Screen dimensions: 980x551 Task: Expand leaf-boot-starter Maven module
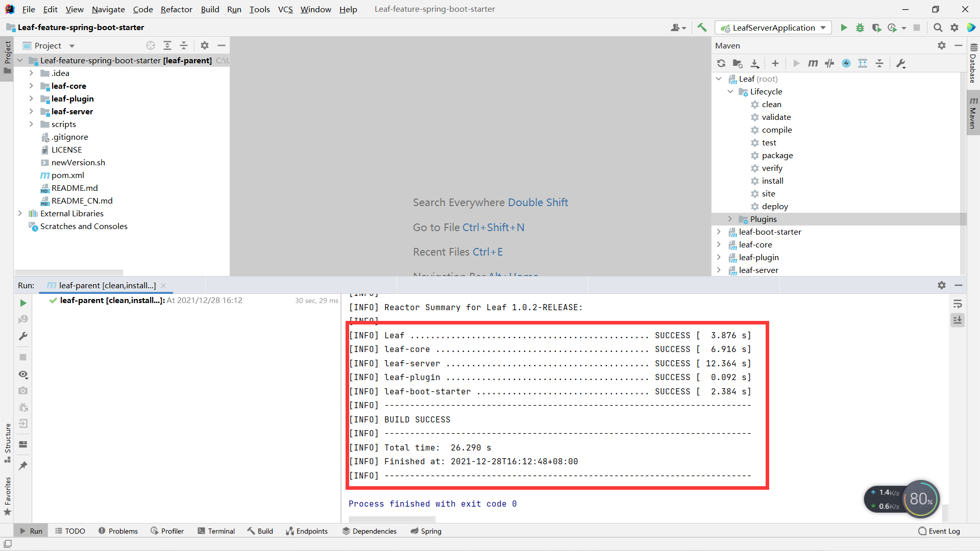pos(719,232)
